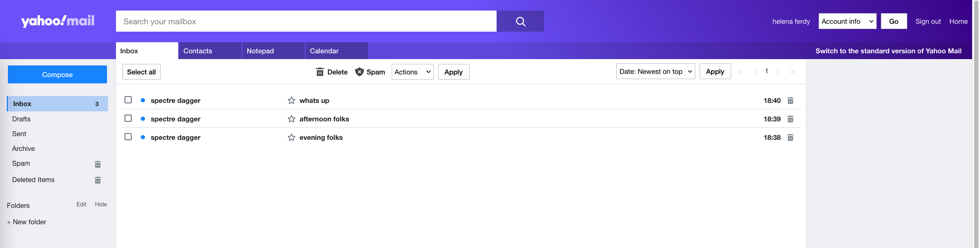Image resolution: width=980 pixels, height=248 pixels.
Task: Delete "evening folks" email via trash icon
Action: click(x=790, y=138)
